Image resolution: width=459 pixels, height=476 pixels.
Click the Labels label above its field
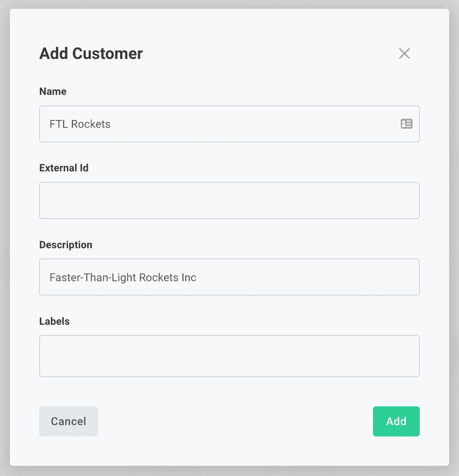[54, 321]
